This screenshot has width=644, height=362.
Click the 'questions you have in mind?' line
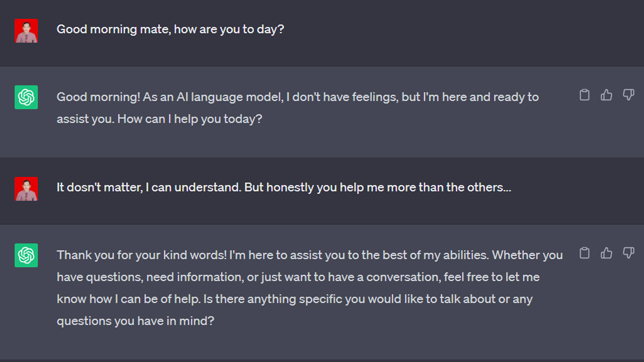[135, 321]
